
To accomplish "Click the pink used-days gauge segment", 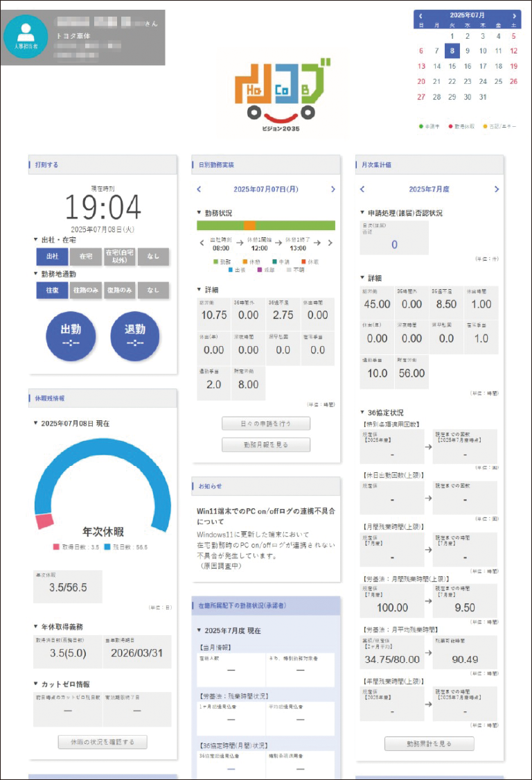I will [x=44, y=521].
